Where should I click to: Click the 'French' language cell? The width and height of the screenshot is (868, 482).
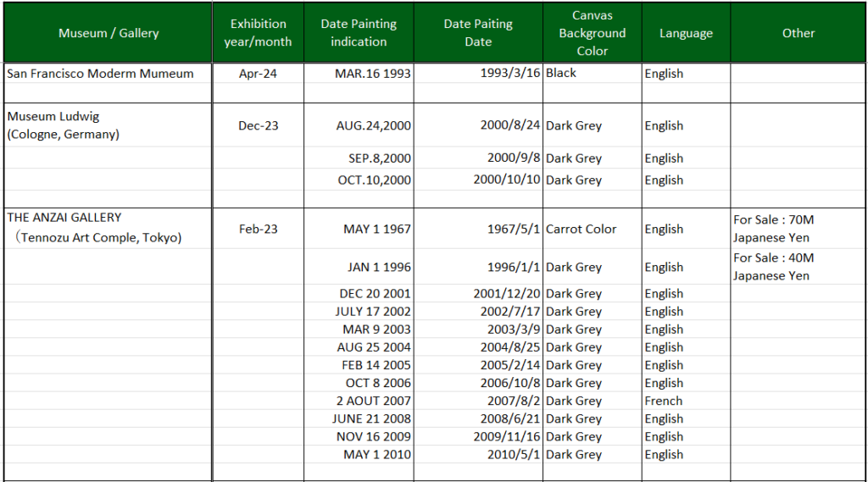(686, 401)
